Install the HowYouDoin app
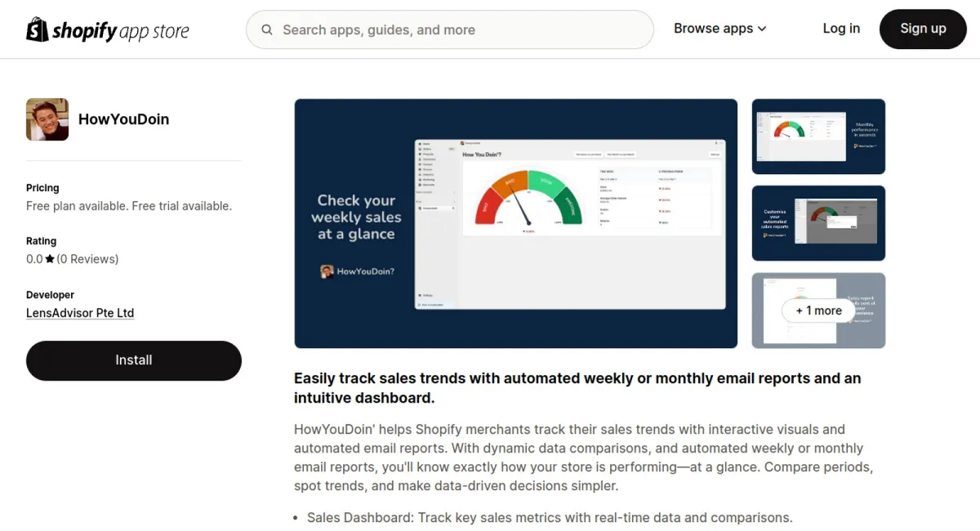980x531 pixels. tap(134, 360)
